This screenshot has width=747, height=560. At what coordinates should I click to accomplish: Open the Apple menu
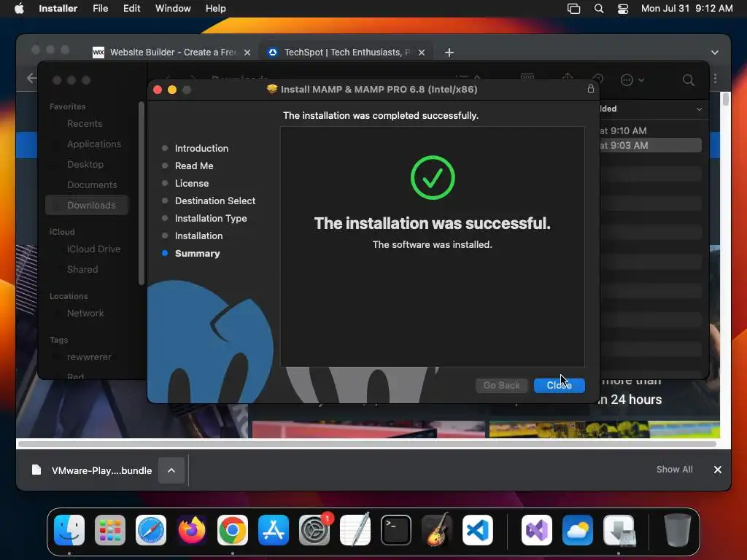pos(19,9)
